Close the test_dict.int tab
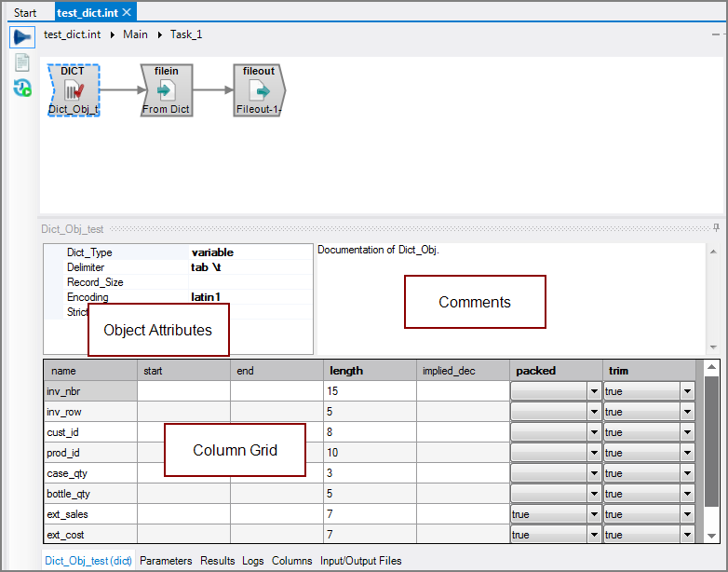 pos(128,12)
